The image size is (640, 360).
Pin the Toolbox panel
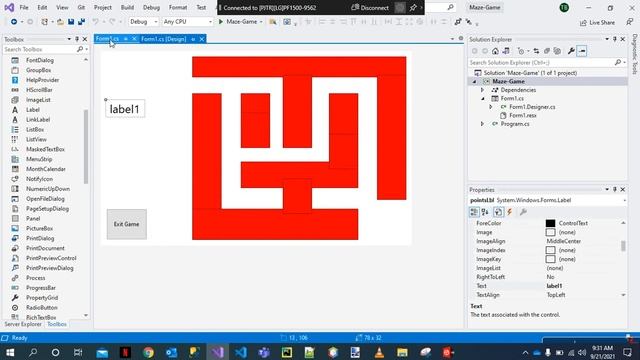pos(77,39)
